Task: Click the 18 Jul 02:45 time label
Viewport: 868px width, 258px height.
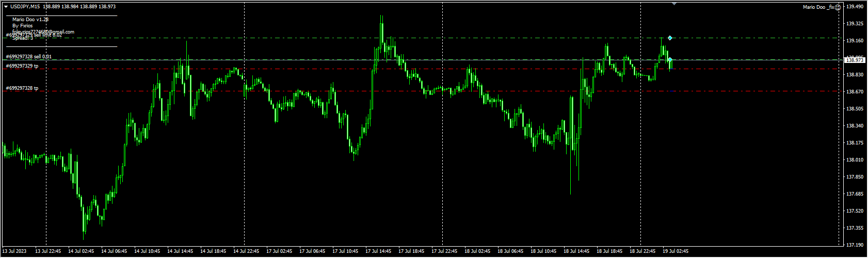Action: click(477, 251)
